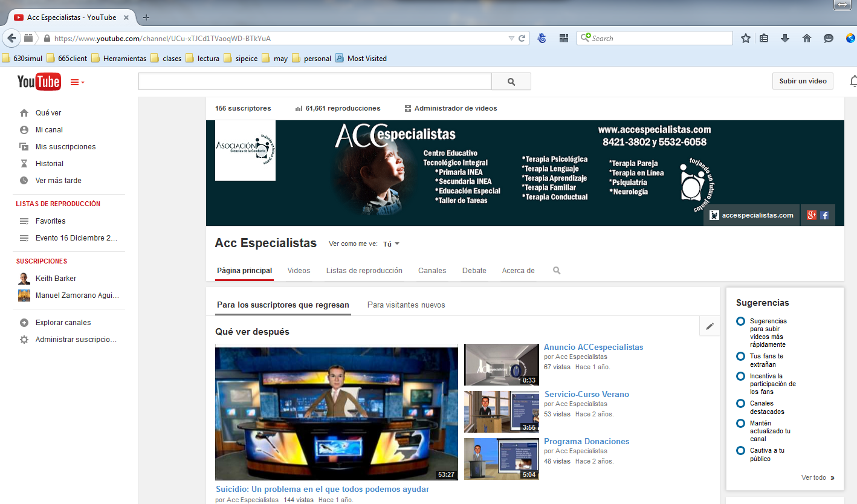This screenshot has width=857, height=504.
Task: Switch to the Videos tab
Action: (x=299, y=271)
